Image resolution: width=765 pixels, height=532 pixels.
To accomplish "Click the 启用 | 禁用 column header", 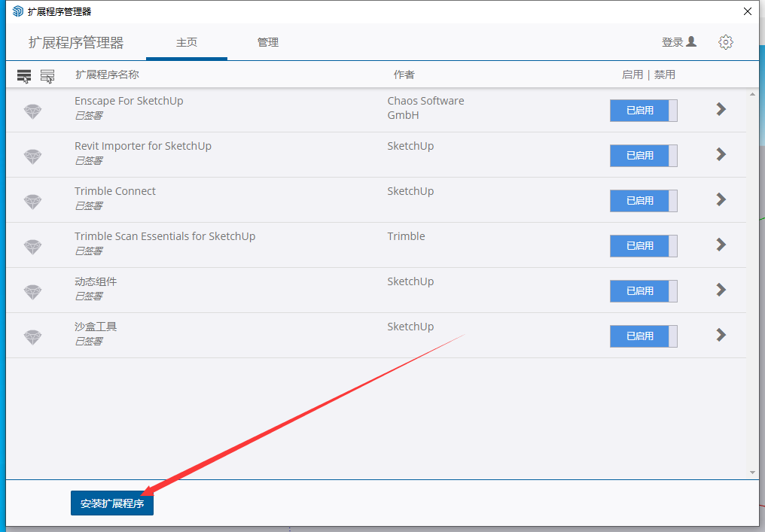I will point(648,74).
